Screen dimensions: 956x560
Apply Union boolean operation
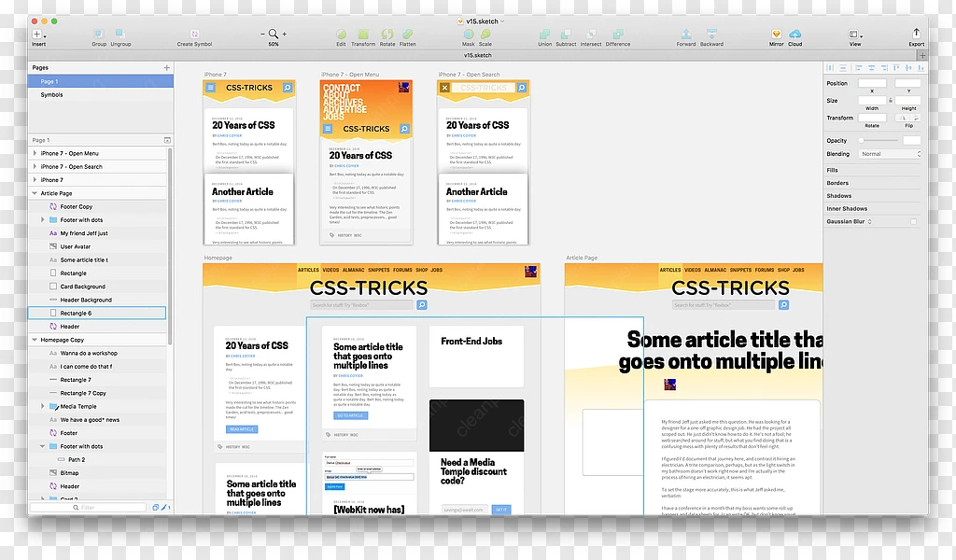point(544,35)
